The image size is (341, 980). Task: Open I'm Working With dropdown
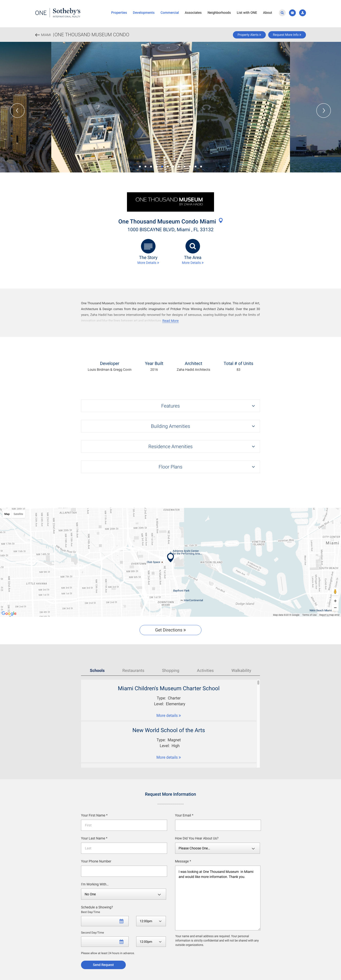(x=124, y=894)
